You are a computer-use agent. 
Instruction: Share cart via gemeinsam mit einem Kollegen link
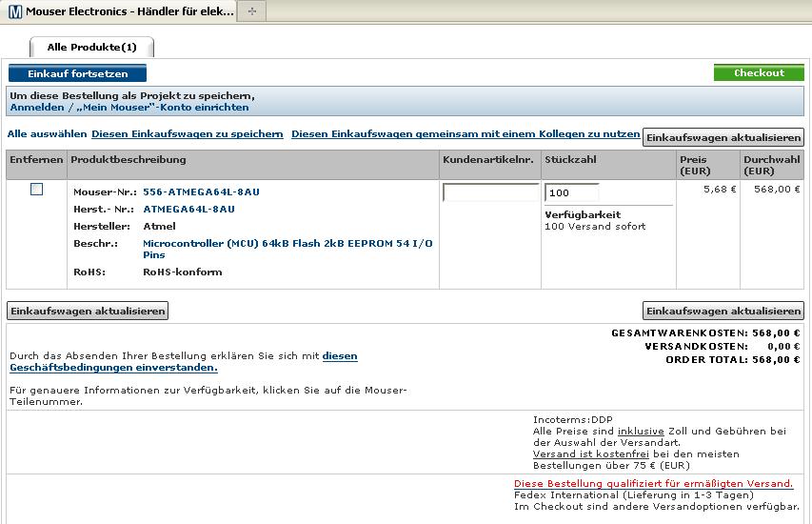[x=465, y=133]
